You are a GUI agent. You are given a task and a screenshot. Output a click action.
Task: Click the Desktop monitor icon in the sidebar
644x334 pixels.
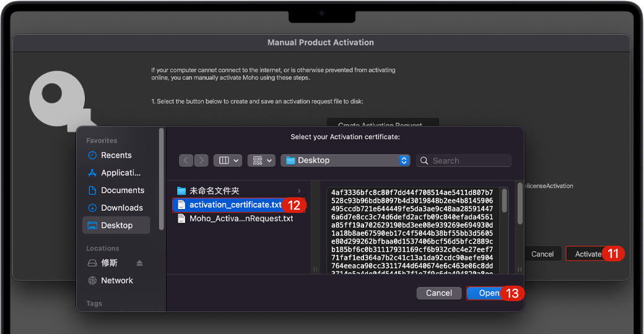(92, 225)
